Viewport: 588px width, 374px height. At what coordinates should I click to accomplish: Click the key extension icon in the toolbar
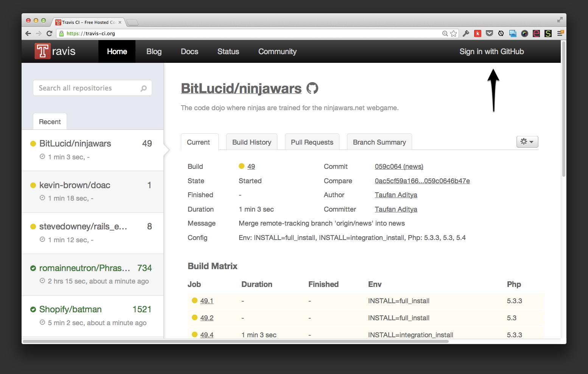466,33
